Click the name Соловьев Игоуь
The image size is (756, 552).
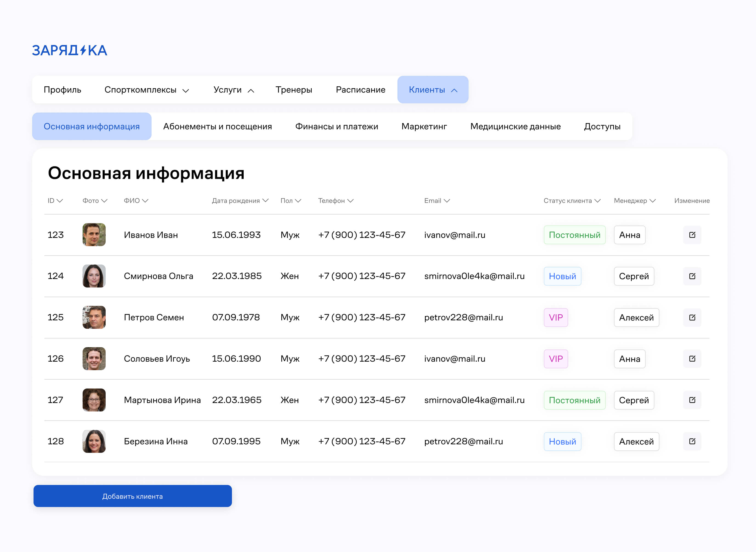[157, 359]
